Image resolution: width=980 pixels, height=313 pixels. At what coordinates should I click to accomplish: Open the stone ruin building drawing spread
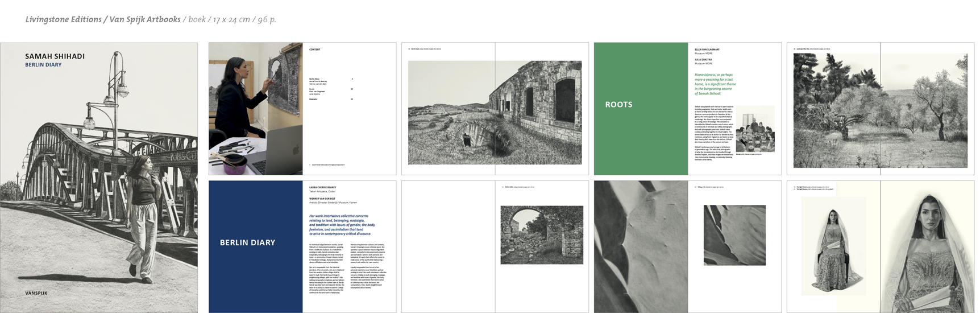[495, 109]
